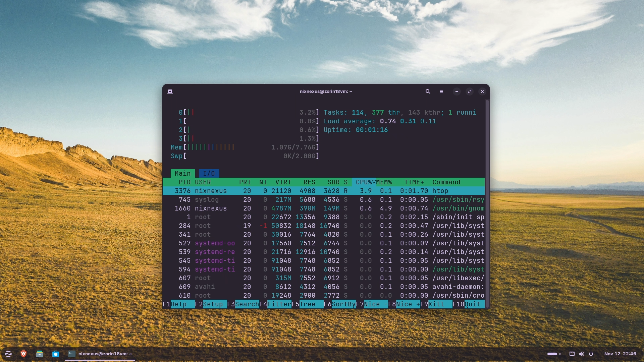
Task: Click the power icon in the system tray
Action: pyautogui.click(x=591, y=354)
